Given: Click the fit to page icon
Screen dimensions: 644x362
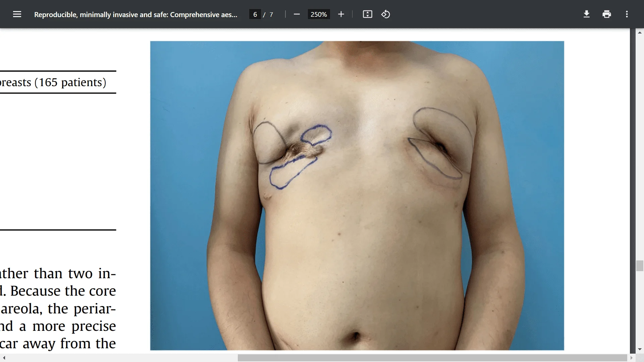Looking at the screenshot, I should [x=367, y=14].
